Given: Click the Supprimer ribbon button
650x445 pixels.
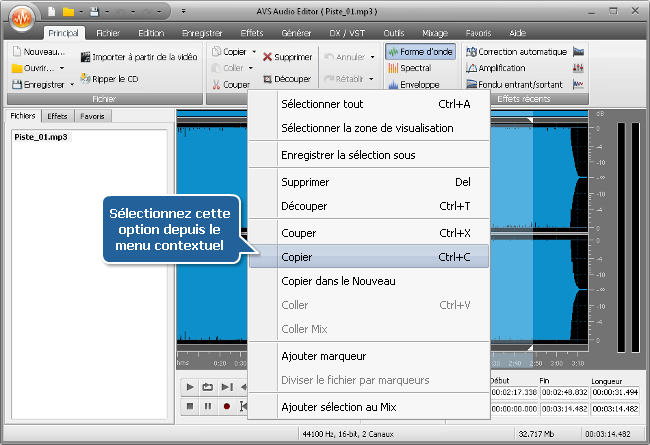Looking at the screenshot, I should [287, 57].
